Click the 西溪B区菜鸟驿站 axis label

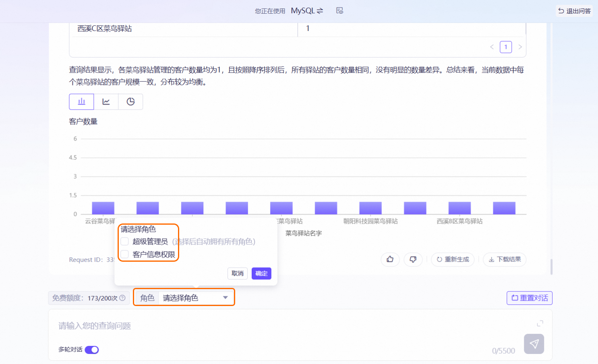pos(459,221)
